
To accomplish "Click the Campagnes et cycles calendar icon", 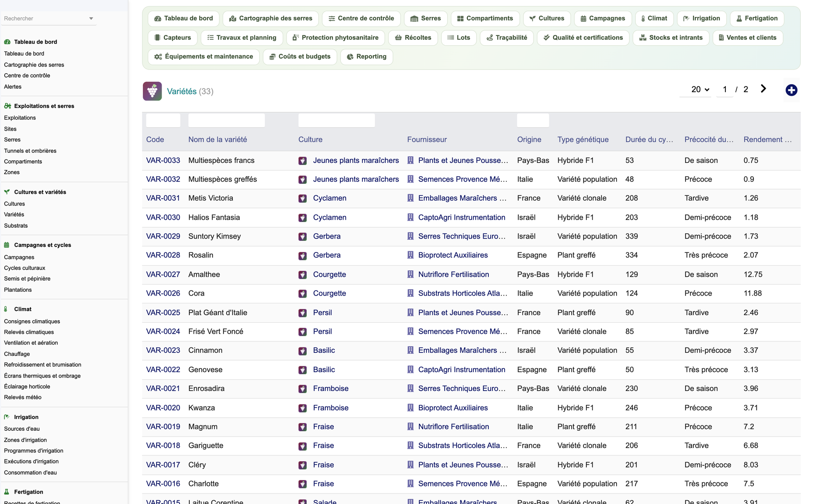I will coord(7,245).
